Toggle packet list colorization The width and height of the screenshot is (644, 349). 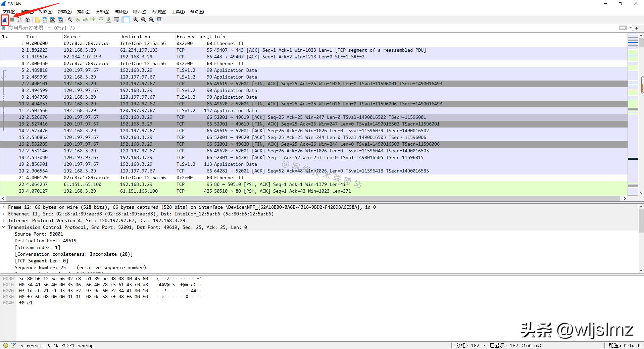(126, 20)
